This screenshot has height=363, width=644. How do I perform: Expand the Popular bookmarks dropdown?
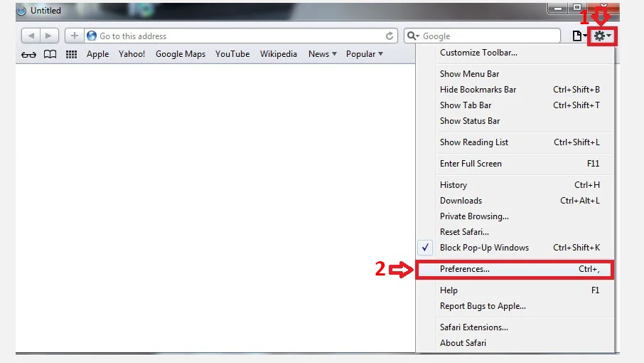point(364,54)
